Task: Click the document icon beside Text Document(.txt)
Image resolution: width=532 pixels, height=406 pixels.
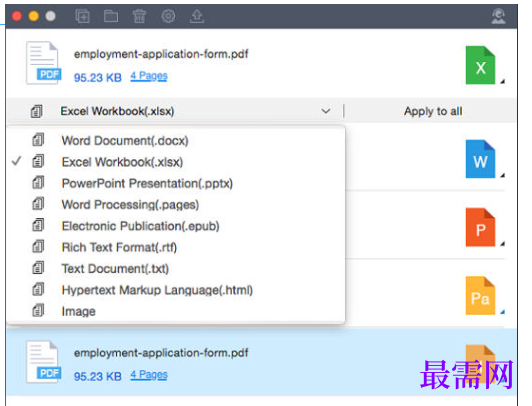Action: 38,268
